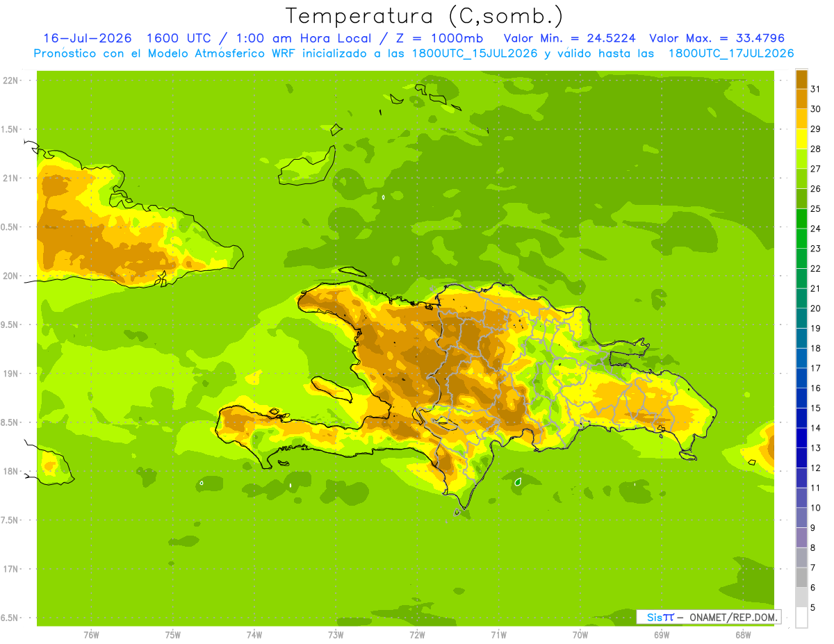Pick the gray legend swatch between 6 and 7

point(801,577)
